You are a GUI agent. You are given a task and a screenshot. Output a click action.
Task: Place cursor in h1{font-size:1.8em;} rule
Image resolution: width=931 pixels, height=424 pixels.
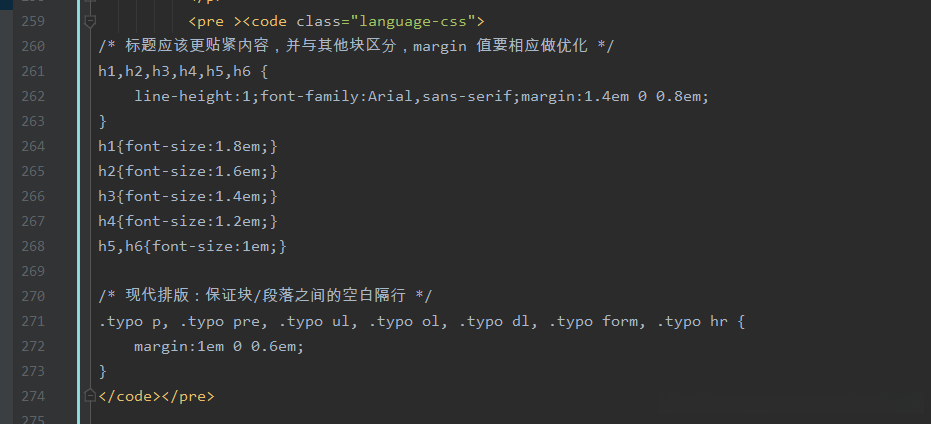point(187,146)
